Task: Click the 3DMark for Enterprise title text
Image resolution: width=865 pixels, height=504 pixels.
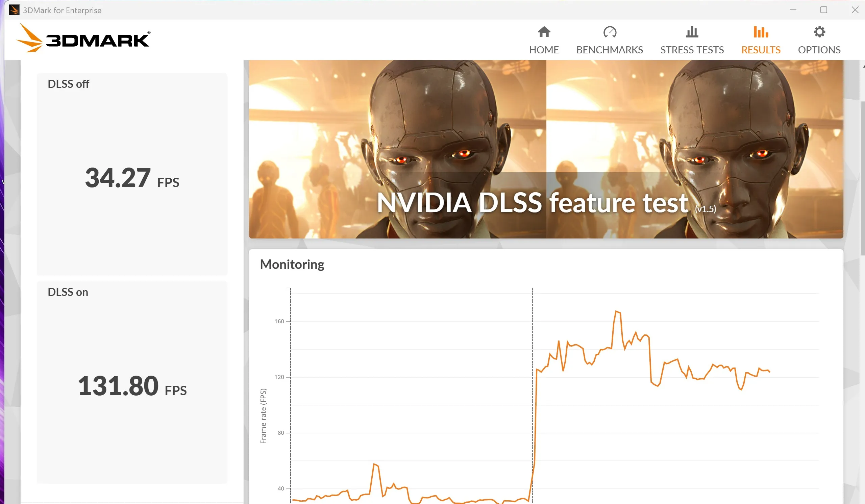Action: (x=62, y=10)
